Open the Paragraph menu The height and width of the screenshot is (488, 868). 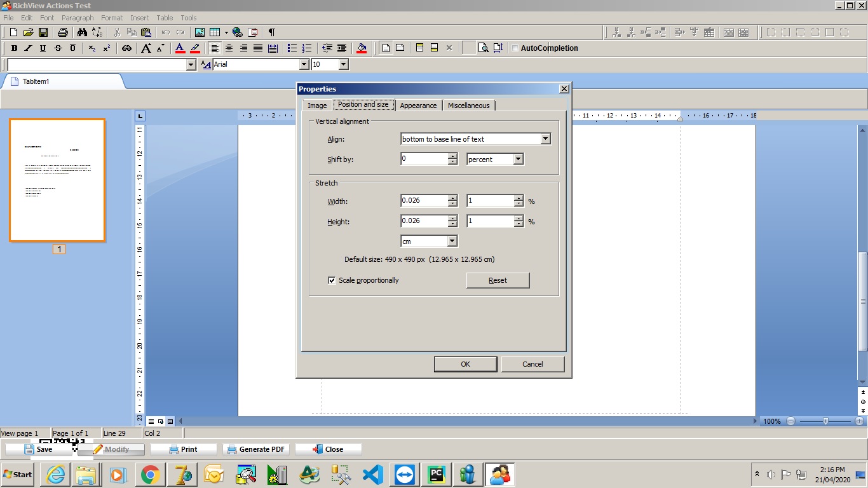78,18
